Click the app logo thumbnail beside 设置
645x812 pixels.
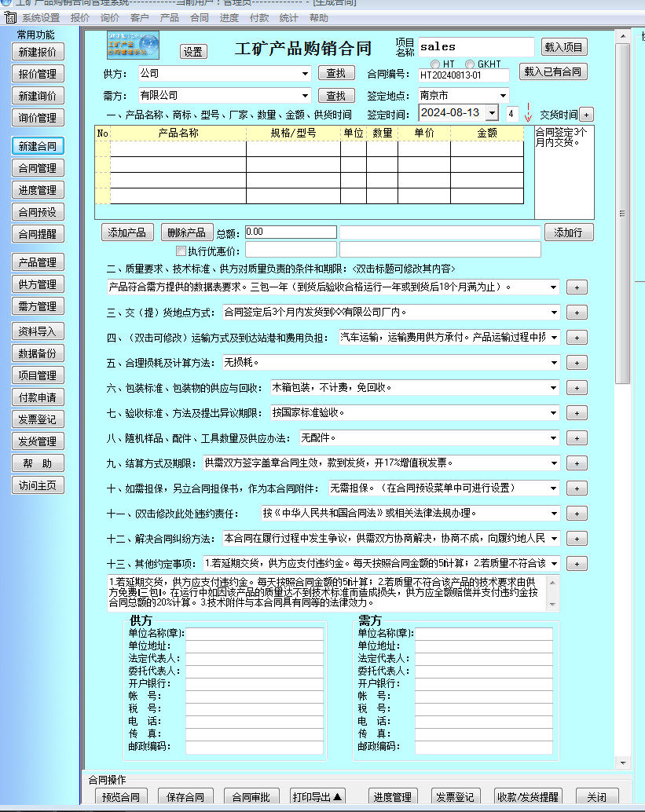(133, 45)
